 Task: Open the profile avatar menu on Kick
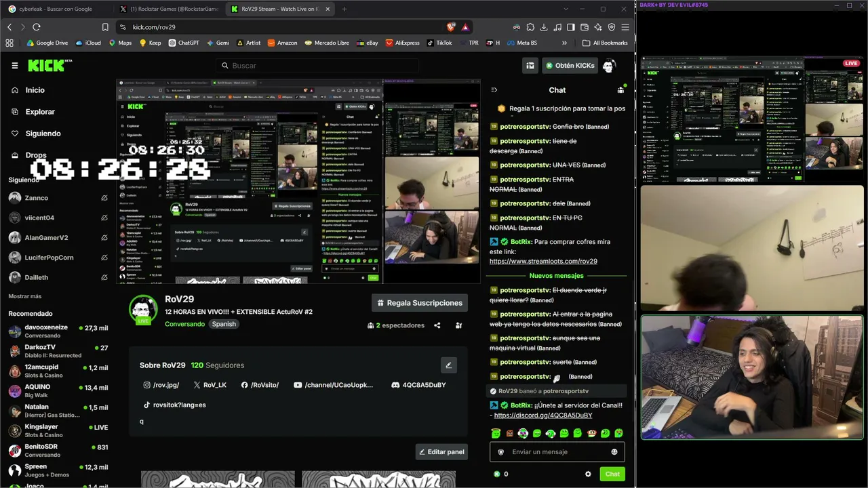pyautogui.click(x=608, y=66)
